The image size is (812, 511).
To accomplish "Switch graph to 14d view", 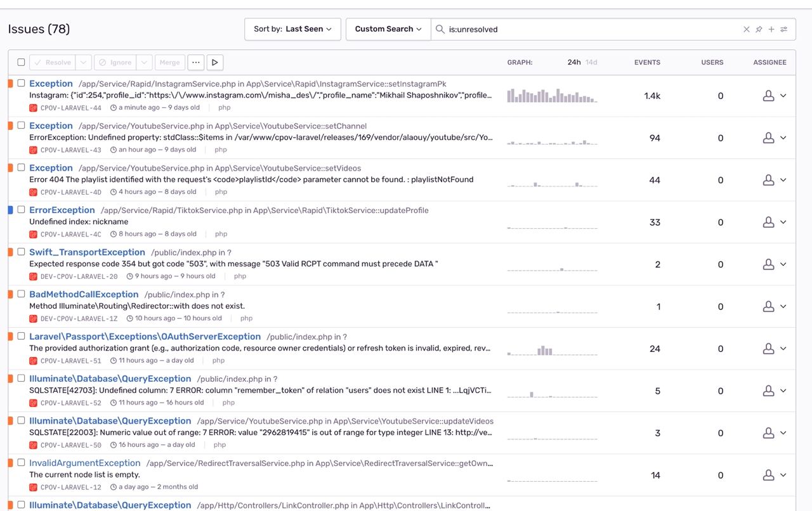I will pos(591,62).
